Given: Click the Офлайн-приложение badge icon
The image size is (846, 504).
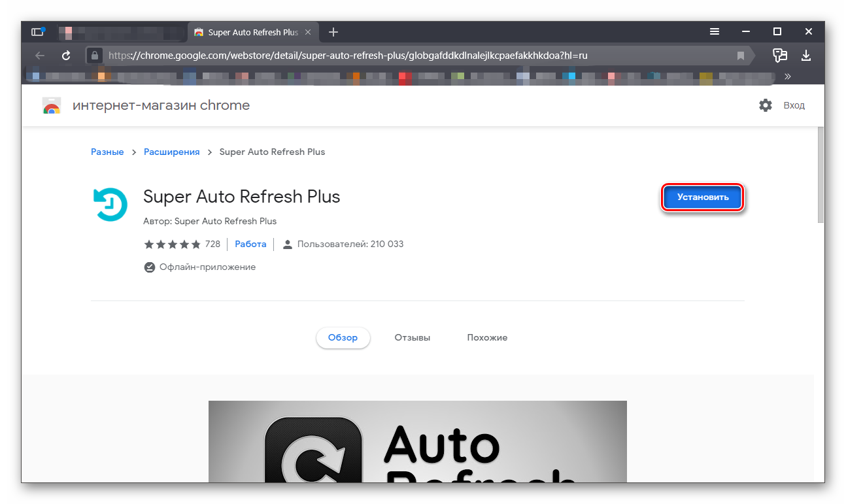Looking at the screenshot, I should pos(149,267).
